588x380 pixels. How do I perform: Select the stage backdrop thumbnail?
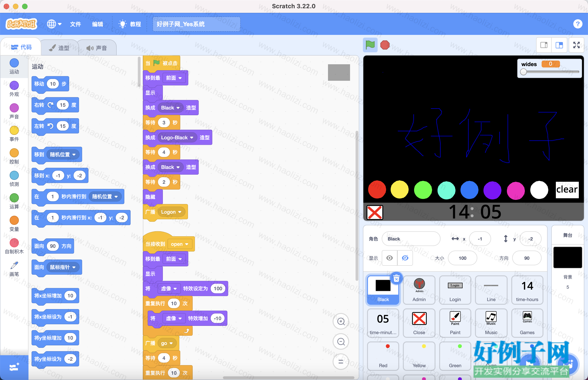pyautogui.click(x=568, y=257)
